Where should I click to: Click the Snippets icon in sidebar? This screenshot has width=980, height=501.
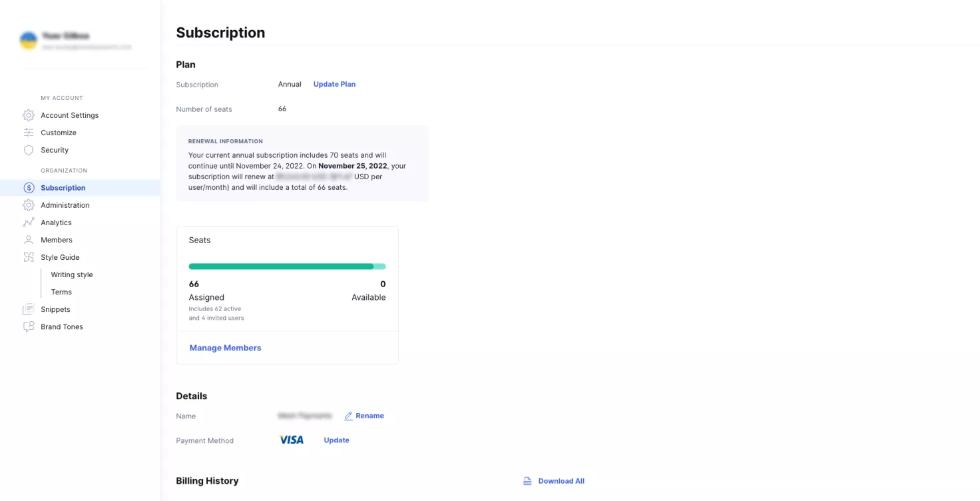[x=29, y=309]
